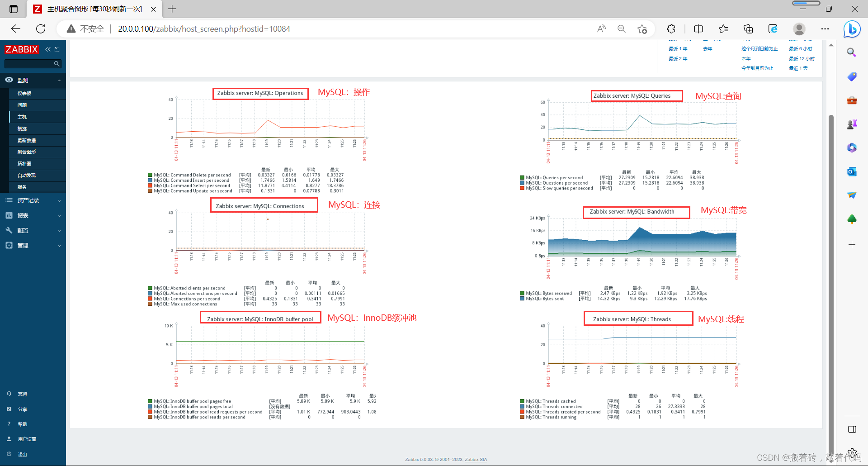
Task: Open the 分享 share link
Action: coord(23,409)
